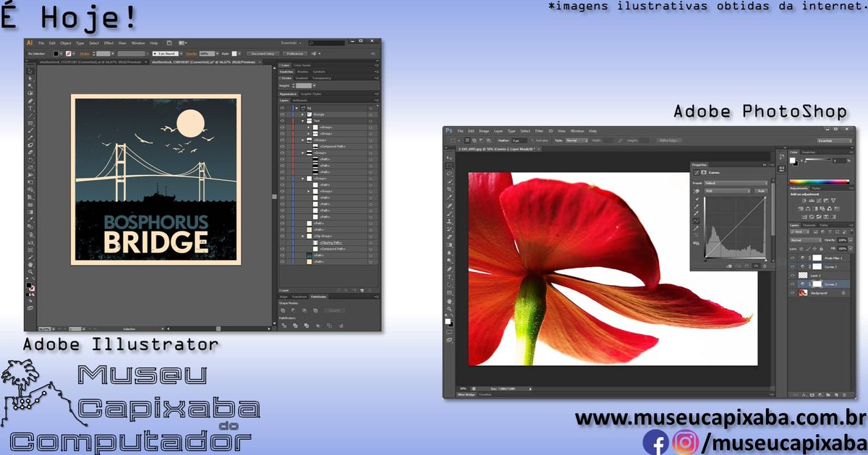The image size is (868, 455).
Task: Select the Magic Wand tool in Illustrator
Action: tap(30, 85)
